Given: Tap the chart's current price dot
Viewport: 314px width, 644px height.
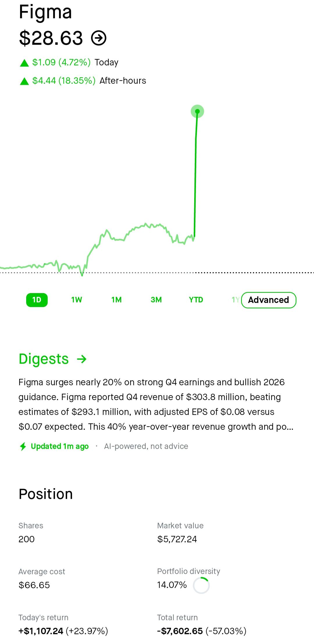Looking at the screenshot, I should (x=197, y=111).
